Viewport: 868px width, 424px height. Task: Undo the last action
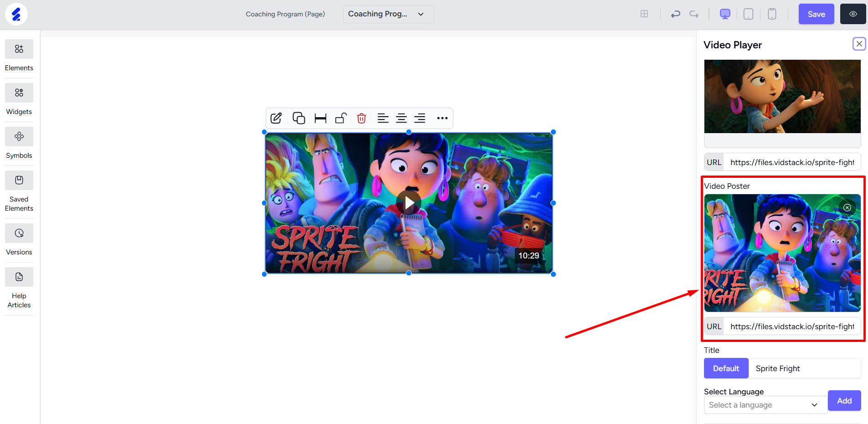pos(675,14)
